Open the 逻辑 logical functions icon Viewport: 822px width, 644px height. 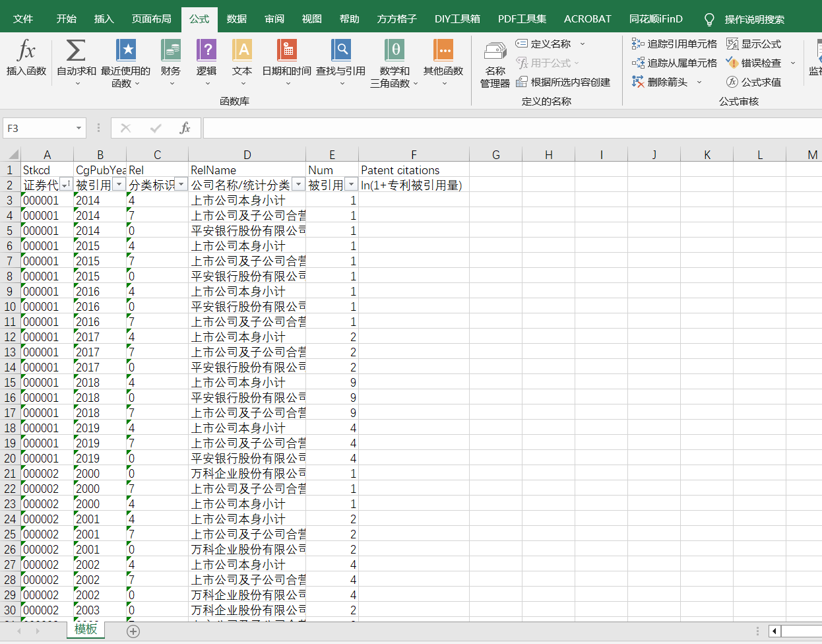(206, 50)
